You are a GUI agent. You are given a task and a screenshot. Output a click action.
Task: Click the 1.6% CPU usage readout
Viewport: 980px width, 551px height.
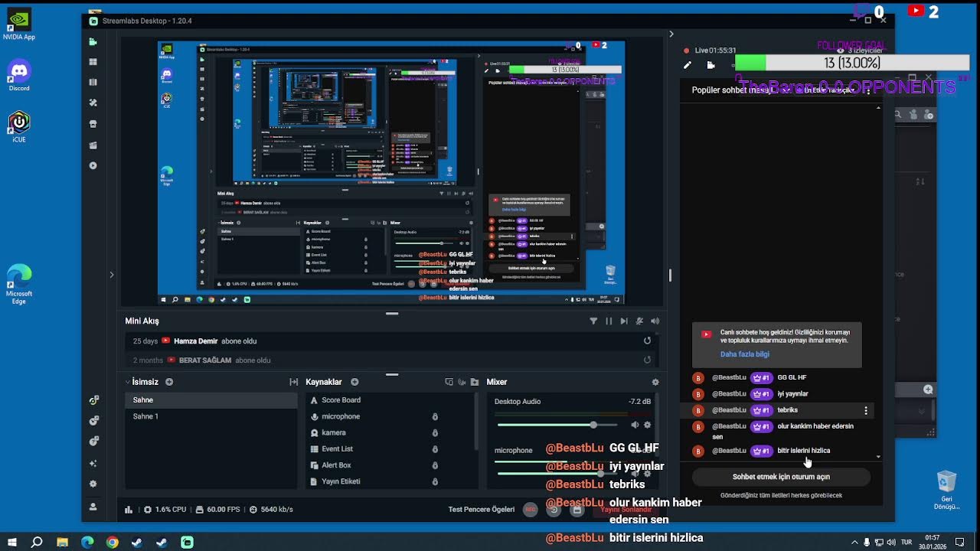coord(165,509)
